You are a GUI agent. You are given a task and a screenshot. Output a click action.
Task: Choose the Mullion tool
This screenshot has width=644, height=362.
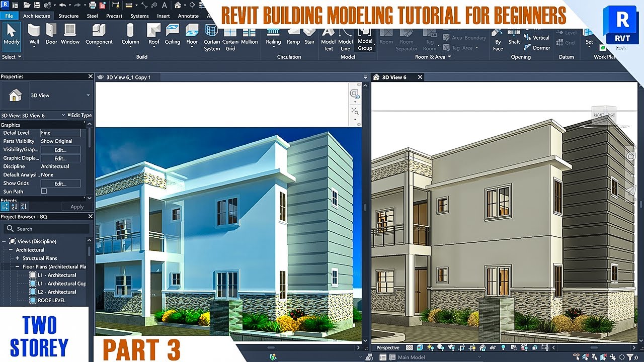[x=250, y=34]
